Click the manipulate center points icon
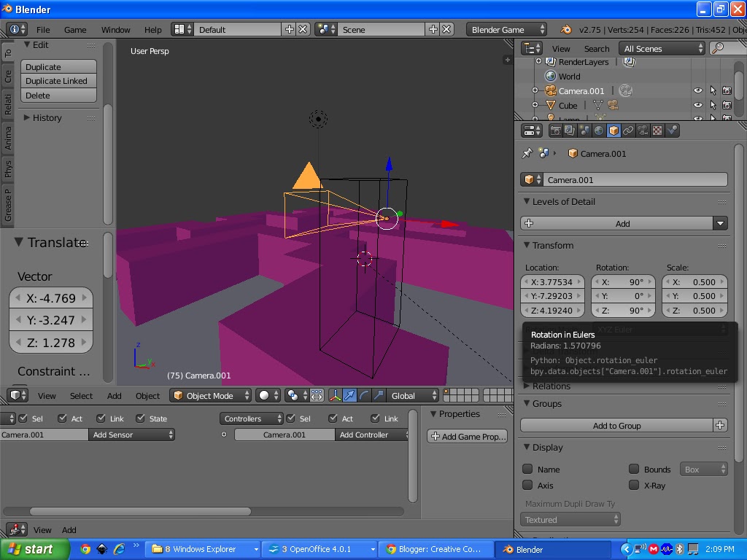747x560 pixels. (x=317, y=396)
